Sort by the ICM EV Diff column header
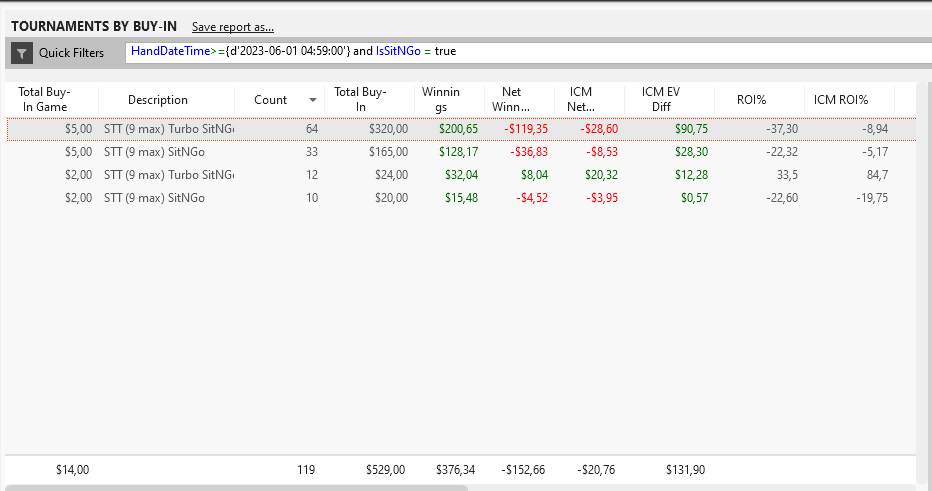 [x=660, y=99]
